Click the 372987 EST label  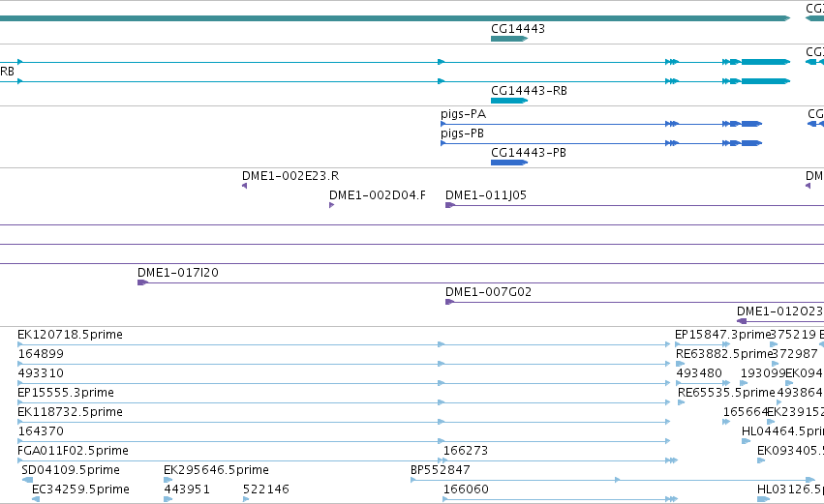[x=795, y=354]
